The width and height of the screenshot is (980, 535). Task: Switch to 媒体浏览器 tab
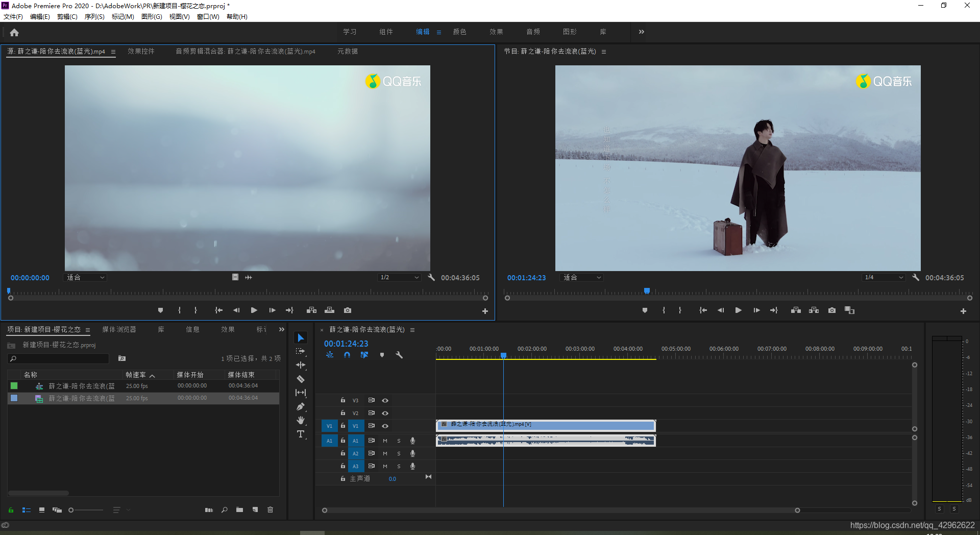point(119,329)
